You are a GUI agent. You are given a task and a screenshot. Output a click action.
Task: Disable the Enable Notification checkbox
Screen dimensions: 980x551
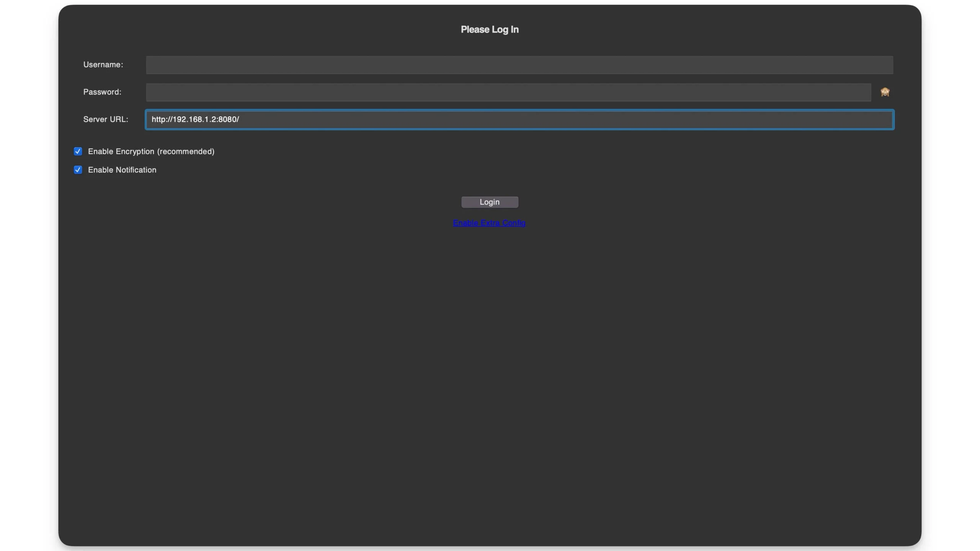[78, 170]
